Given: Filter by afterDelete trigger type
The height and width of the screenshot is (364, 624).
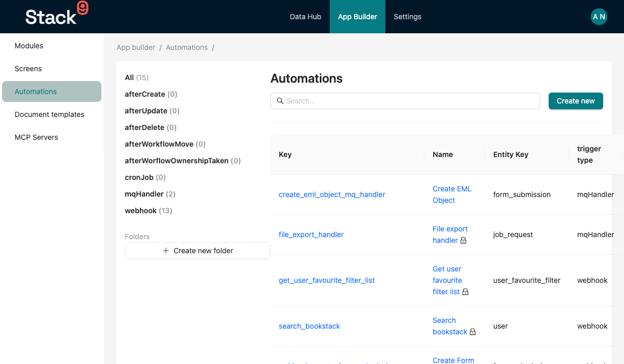Looking at the screenshot, I should (151, 127).
